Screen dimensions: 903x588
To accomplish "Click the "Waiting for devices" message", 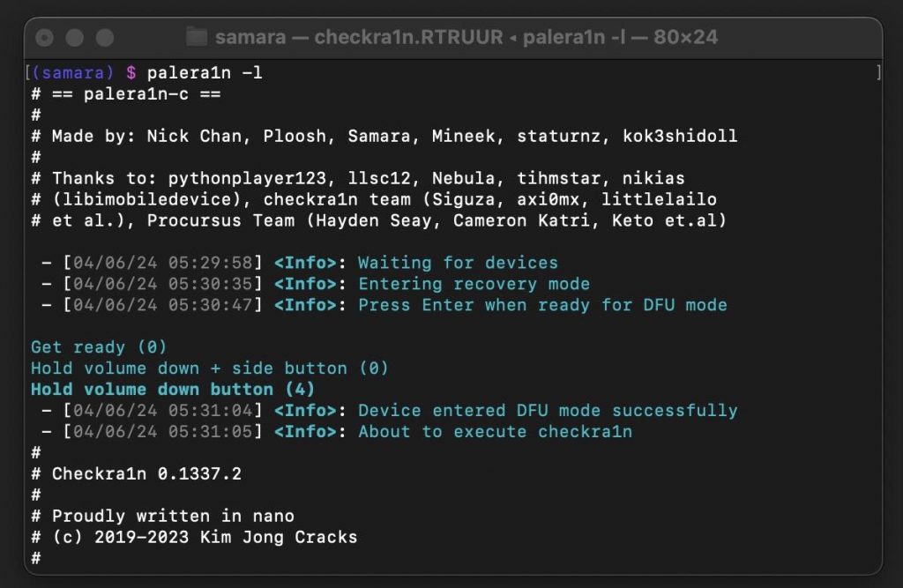I will coord(458,263).
